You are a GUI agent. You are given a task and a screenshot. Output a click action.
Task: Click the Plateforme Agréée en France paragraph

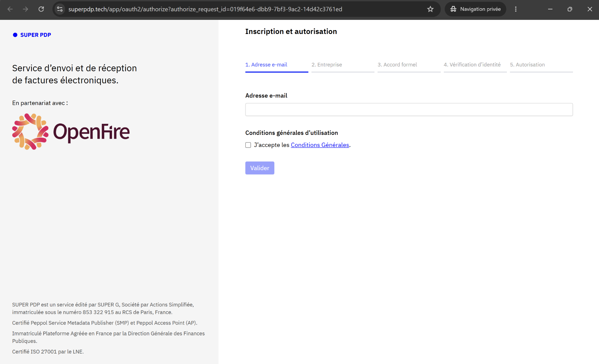(x=109, y=337)
